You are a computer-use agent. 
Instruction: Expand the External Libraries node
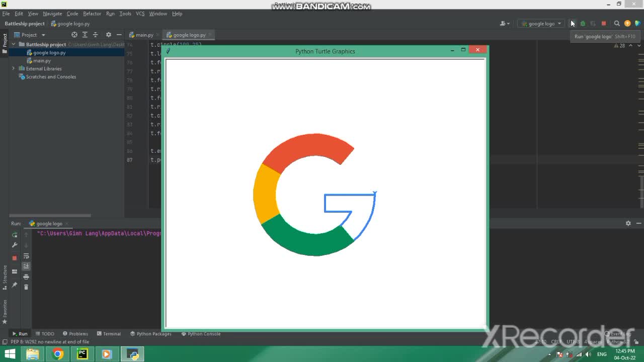[x=14, y=68]
